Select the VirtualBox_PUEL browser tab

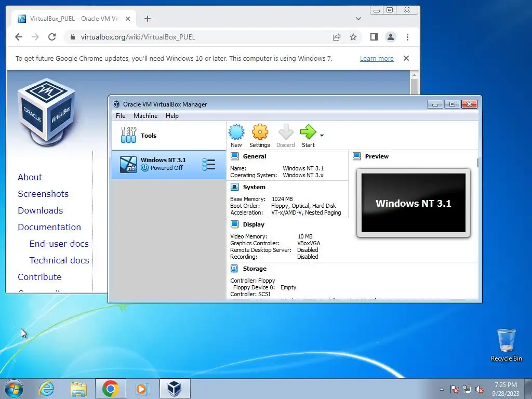pyautogui.click(x=74, y=19)
